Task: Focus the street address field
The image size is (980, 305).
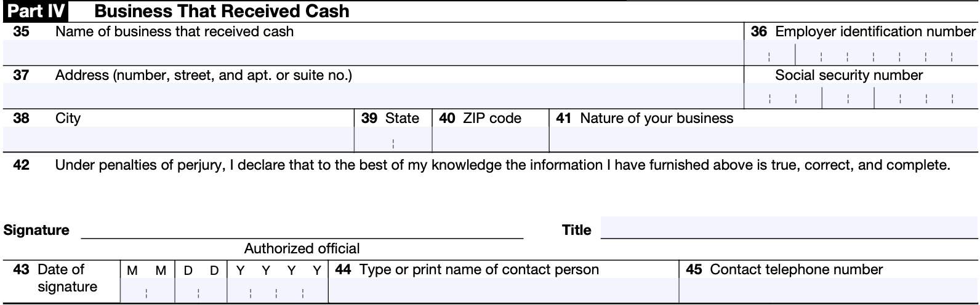Action: pos(373,97)
